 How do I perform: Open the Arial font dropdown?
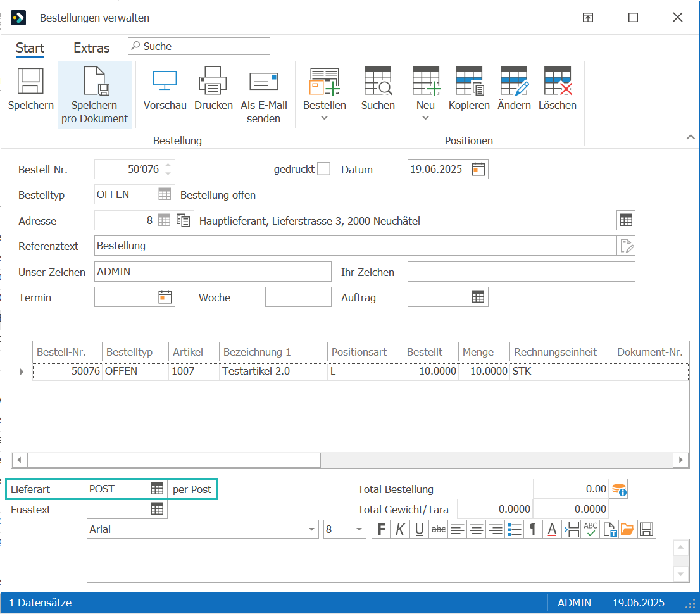coord(311,530)
